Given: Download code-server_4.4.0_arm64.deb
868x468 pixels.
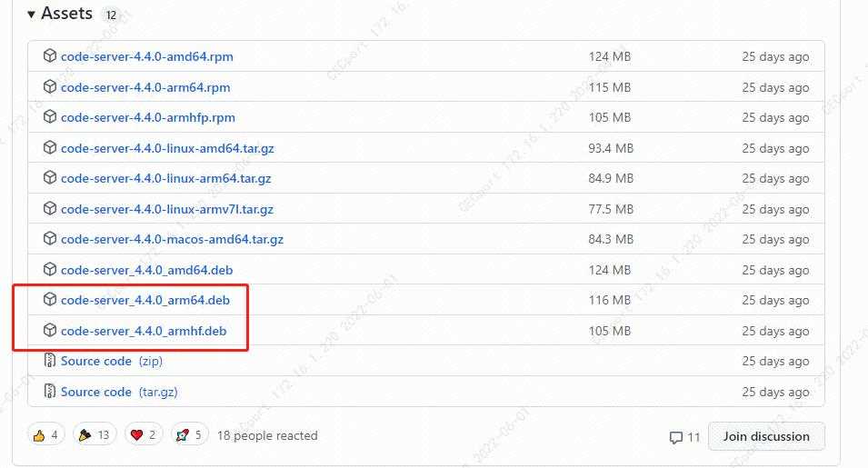Looking at the screenshot, I should pos(145,300).
